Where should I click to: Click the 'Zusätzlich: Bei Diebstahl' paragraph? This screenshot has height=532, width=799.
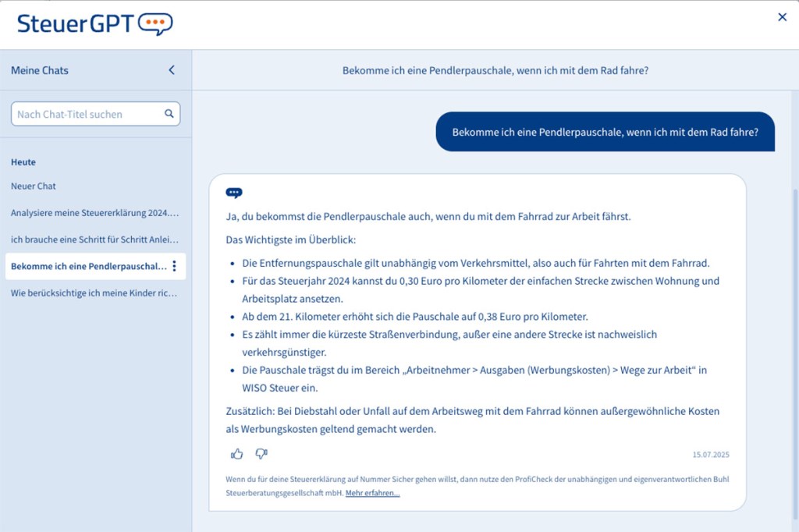pyautogui.click(x=472, y=420)
